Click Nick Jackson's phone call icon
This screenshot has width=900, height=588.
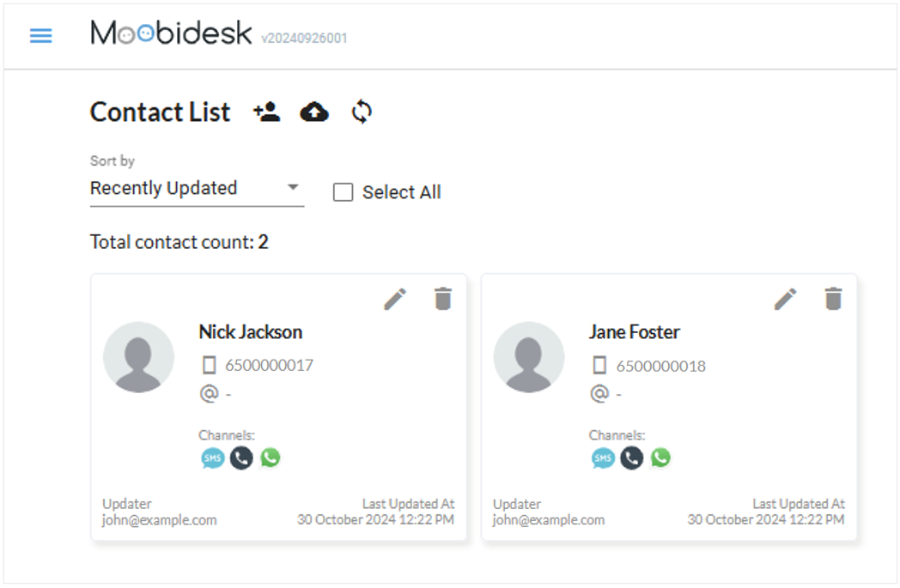(241, 458)
